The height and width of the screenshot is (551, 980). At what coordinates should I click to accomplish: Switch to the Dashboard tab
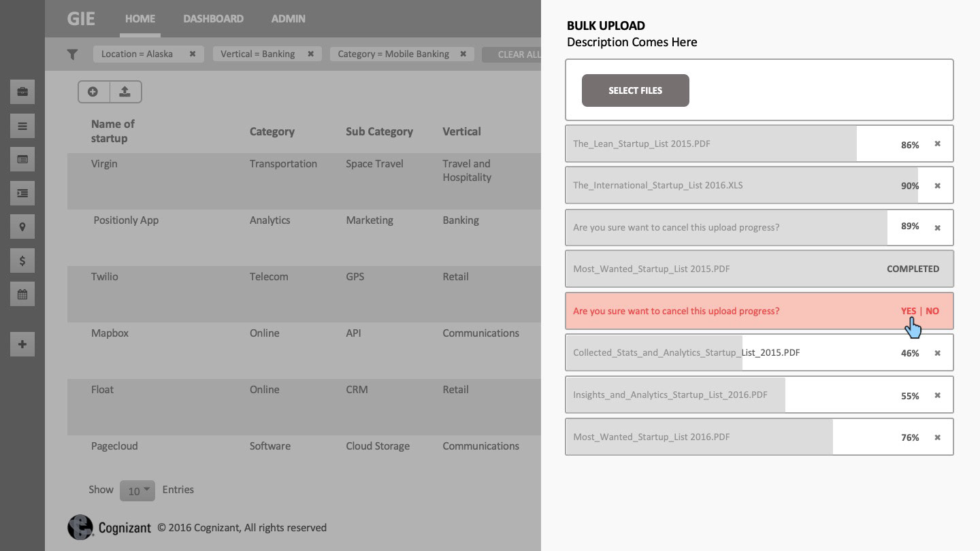(213, 18)
